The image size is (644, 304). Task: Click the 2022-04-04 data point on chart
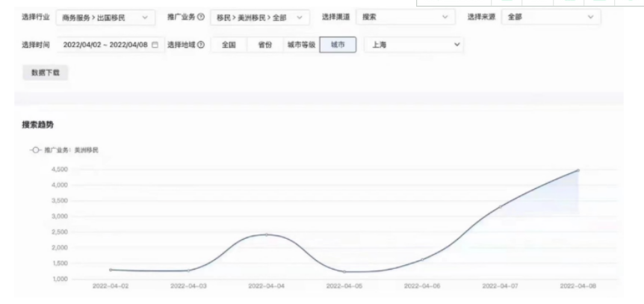pos(267,235)
